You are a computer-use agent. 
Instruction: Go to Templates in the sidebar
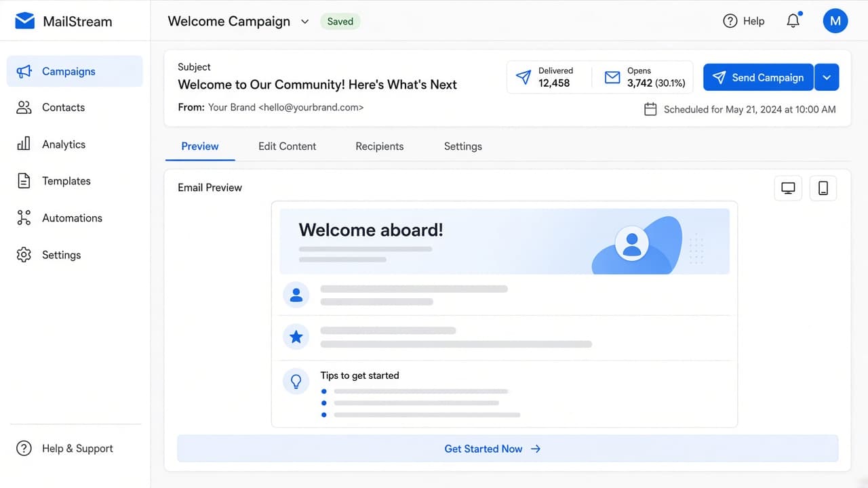(75, 181)
